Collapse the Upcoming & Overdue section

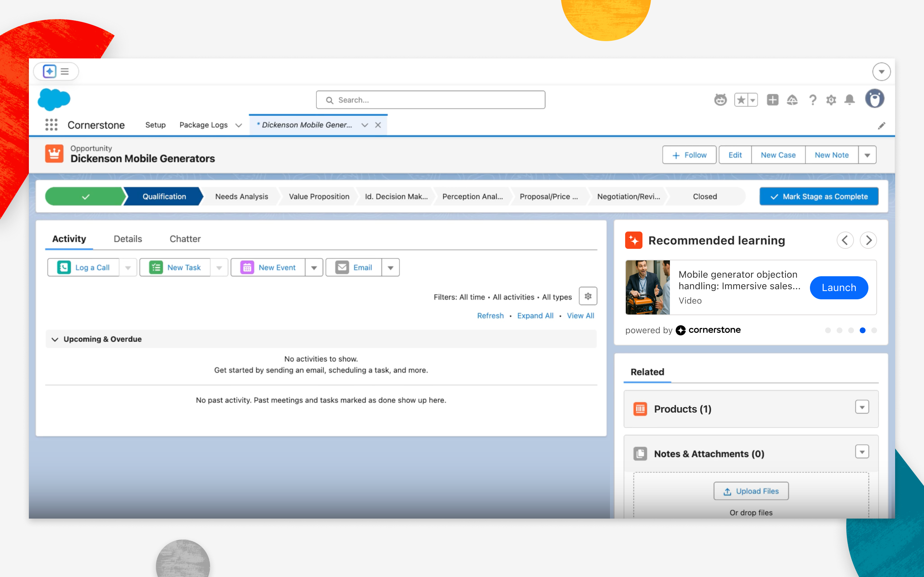(x=55, y=339)
